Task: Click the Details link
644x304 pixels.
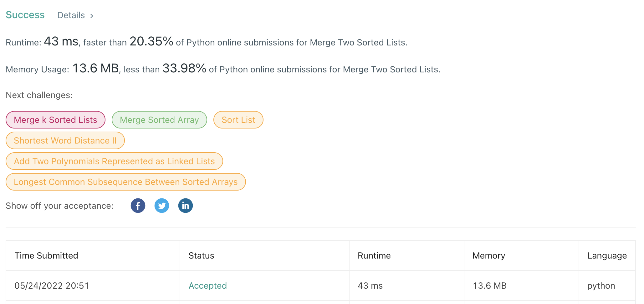Action: [x=71, y=15]
